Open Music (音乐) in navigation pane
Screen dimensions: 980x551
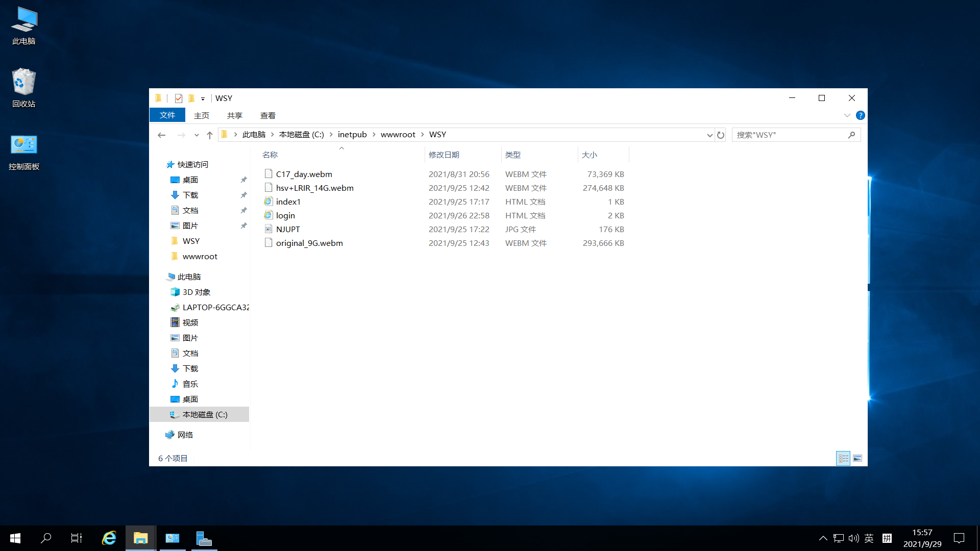(x=190, y=384)
